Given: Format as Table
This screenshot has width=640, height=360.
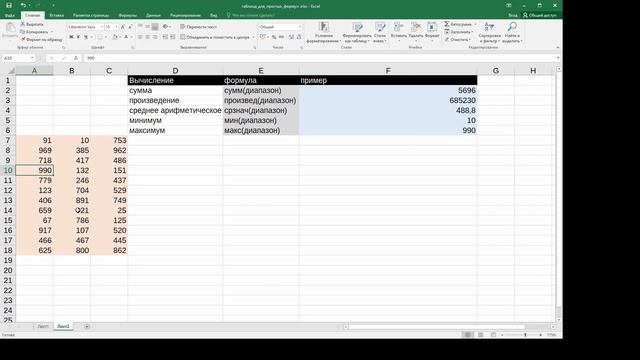Looking at the screenshot, I should pyautogui.click(x=358, y=32).
